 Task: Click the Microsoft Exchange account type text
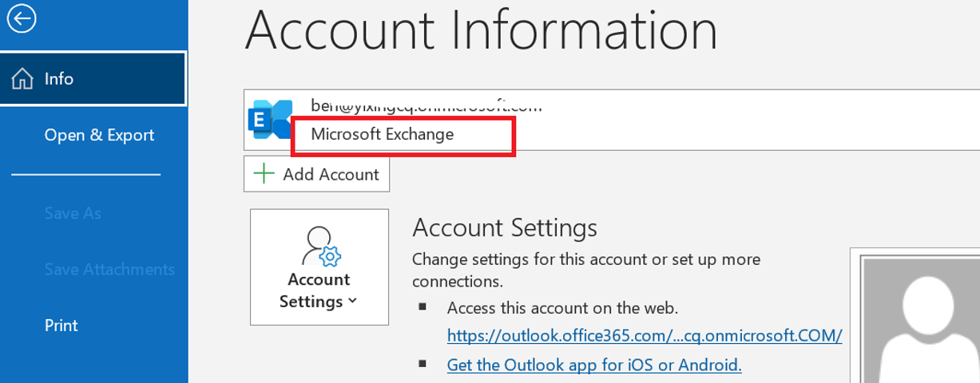coord(383,134)
